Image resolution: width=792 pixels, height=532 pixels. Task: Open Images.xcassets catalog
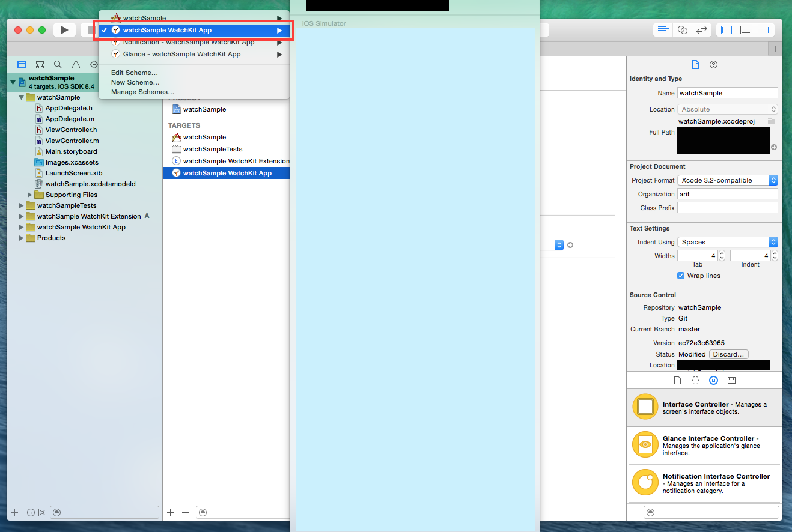tap(72, 162)
